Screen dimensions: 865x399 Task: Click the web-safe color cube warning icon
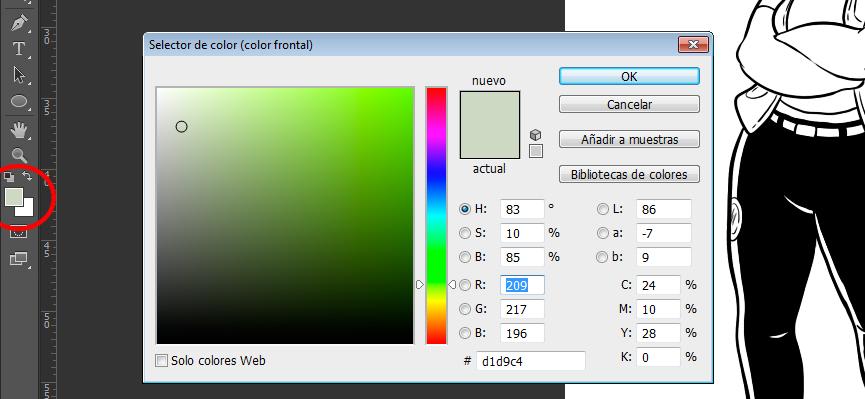(535, 135)
